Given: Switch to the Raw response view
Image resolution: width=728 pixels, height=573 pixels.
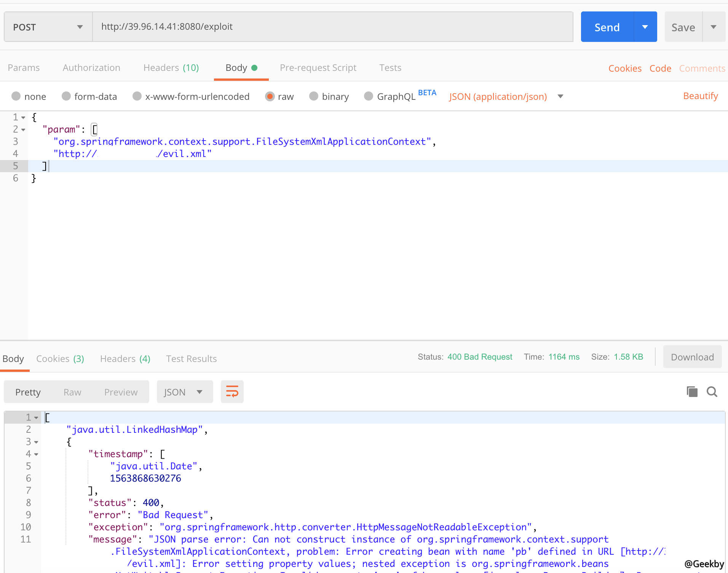Looking at the screenshot, I should (72, 392).
